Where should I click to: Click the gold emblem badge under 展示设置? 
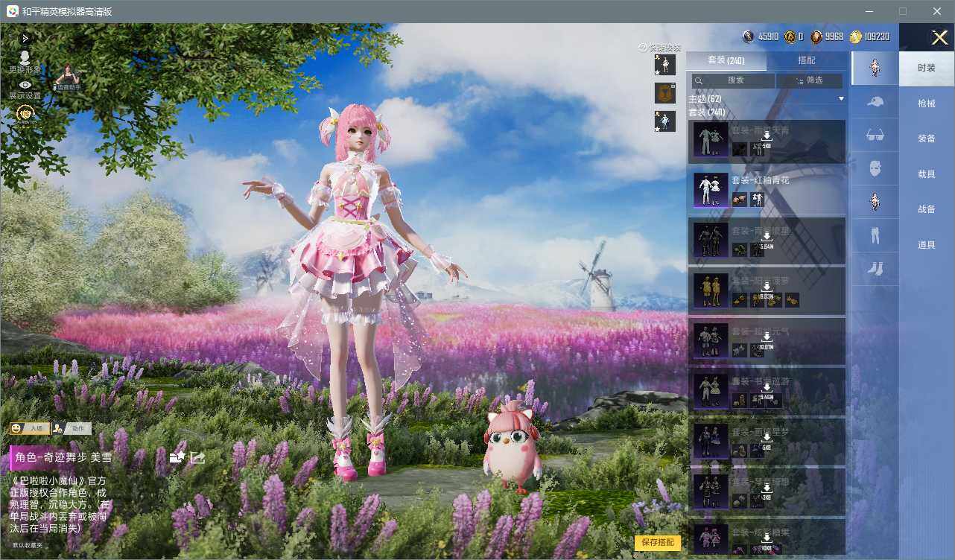point(25,114)
